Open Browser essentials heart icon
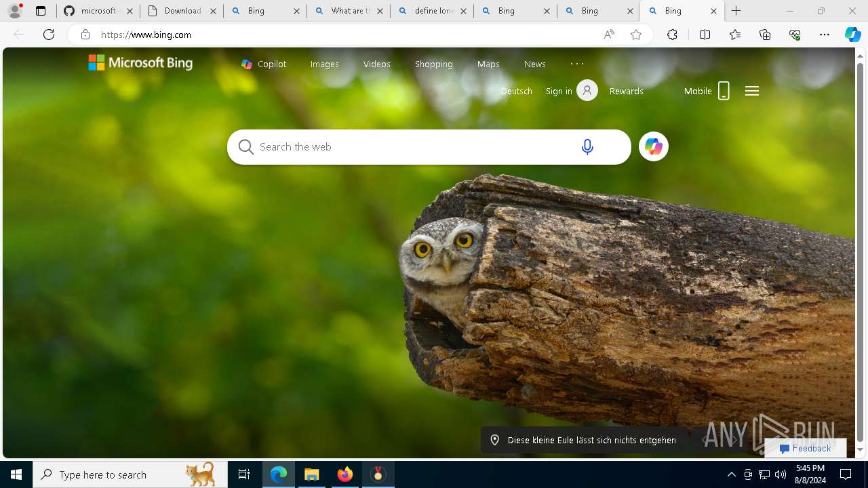Image resolution: width=868 pixels, height=488 pixels. (795, 35)
